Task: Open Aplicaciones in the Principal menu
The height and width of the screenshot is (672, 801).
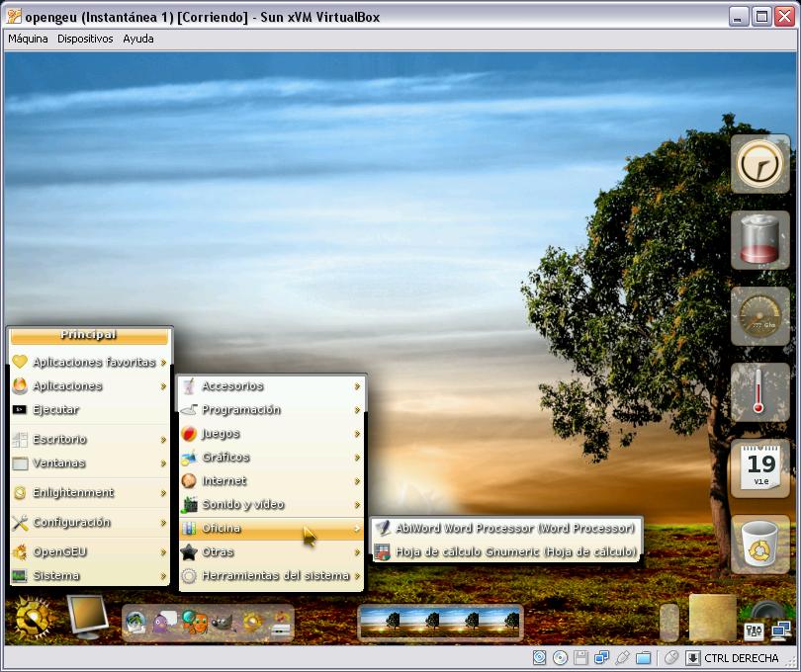Action: [x=90, y=386]
